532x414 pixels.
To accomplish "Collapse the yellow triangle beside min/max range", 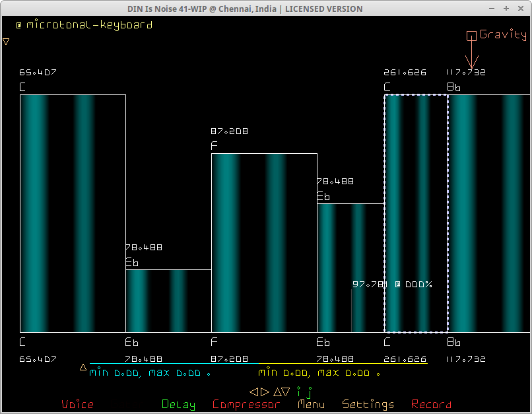I will (x=83, y=367).
